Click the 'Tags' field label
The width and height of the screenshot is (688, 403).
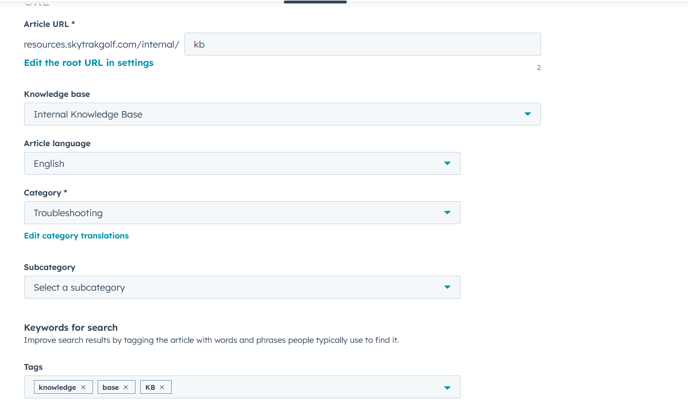33,367
